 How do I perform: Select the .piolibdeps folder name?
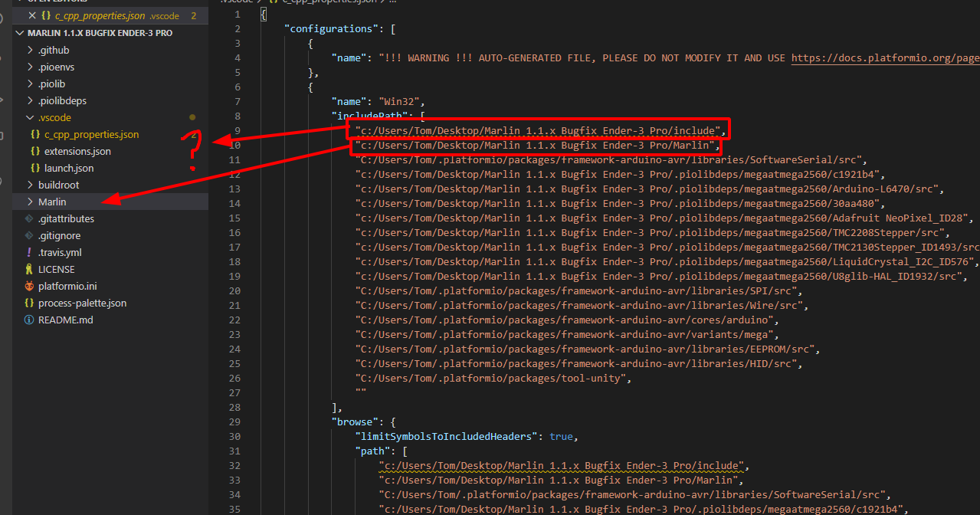point(62,100)
